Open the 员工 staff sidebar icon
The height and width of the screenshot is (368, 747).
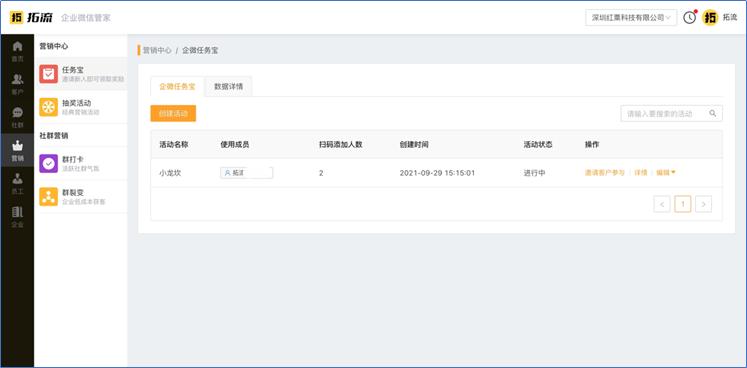17,184
